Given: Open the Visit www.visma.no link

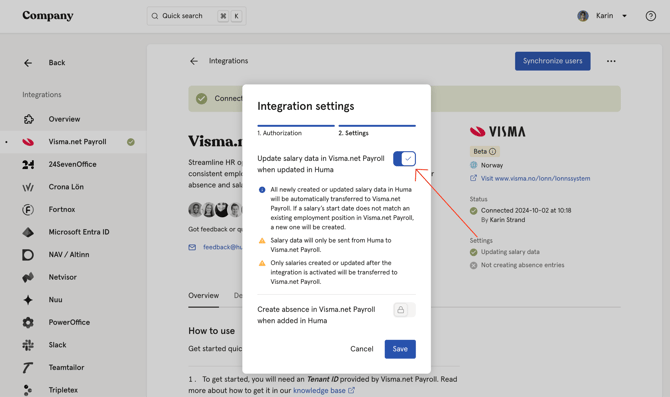Looking at the screenshot, I should 535,179.
